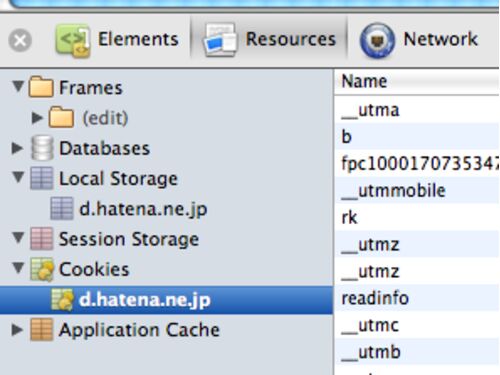The width and height of the screenshot is (500, 375).
Task: Click the Cookies icon
Action: click(42, 269)
